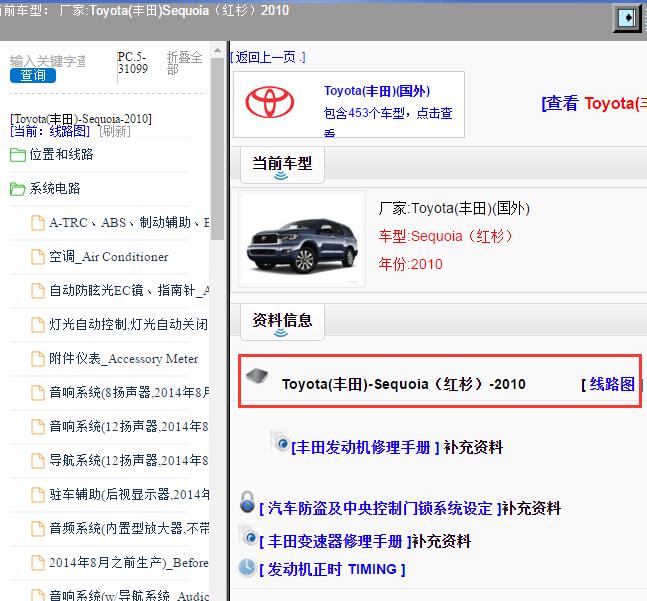Click 包含453个车型,点击查看 link

click(388, 122)
